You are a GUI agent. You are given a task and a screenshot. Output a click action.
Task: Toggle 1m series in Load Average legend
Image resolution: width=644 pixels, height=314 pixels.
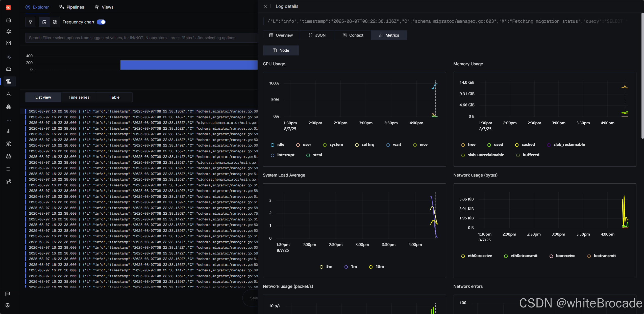pos(351,267)
